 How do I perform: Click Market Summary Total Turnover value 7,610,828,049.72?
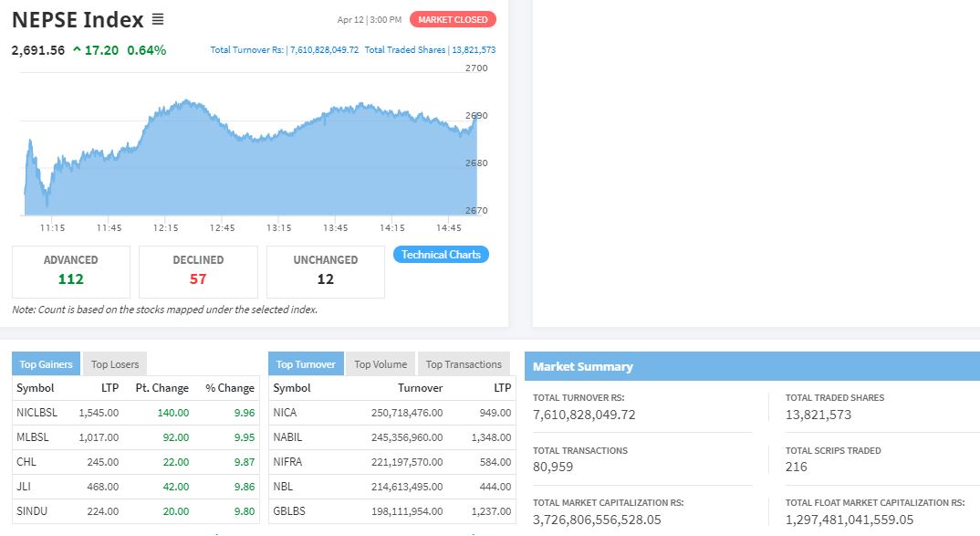584,414
